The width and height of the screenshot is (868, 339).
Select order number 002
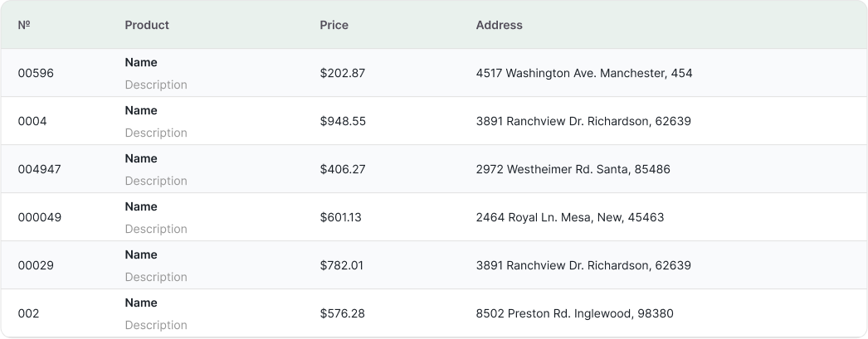(x=28, y=313)
